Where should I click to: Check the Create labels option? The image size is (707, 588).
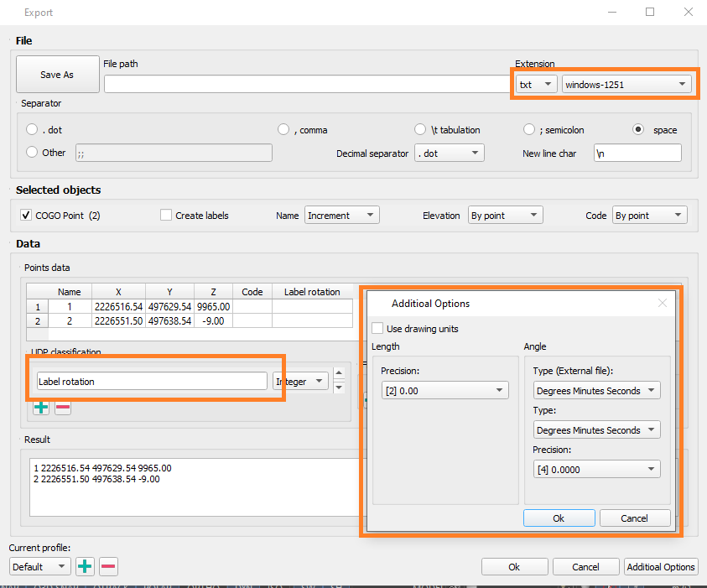[166, 216]
